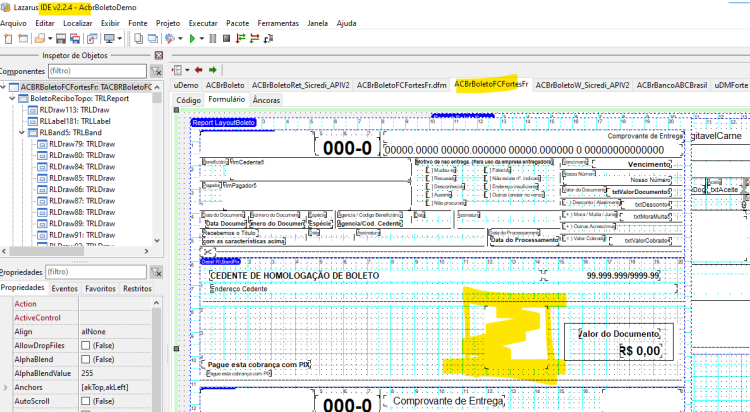Click the View Units icon
The image size is (750, 412).
[138, 39]
